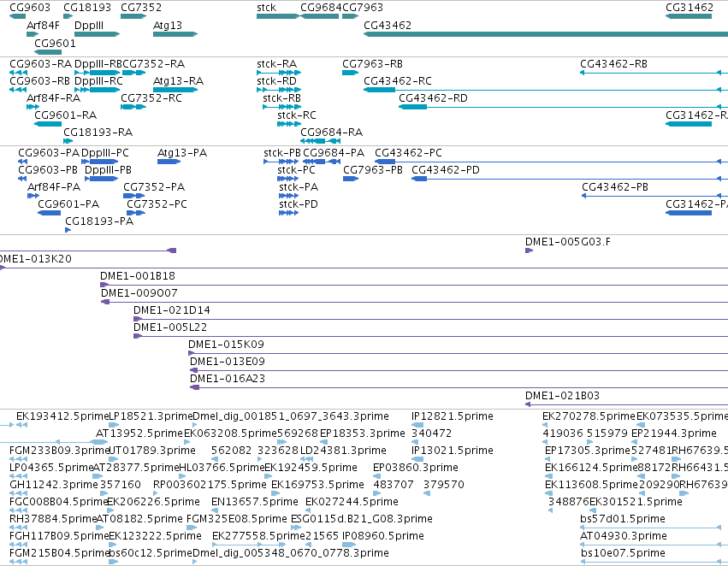The image size is (728, 566).
Task: Click the CG18193 gene label
Action: click(x=87, y=8)
